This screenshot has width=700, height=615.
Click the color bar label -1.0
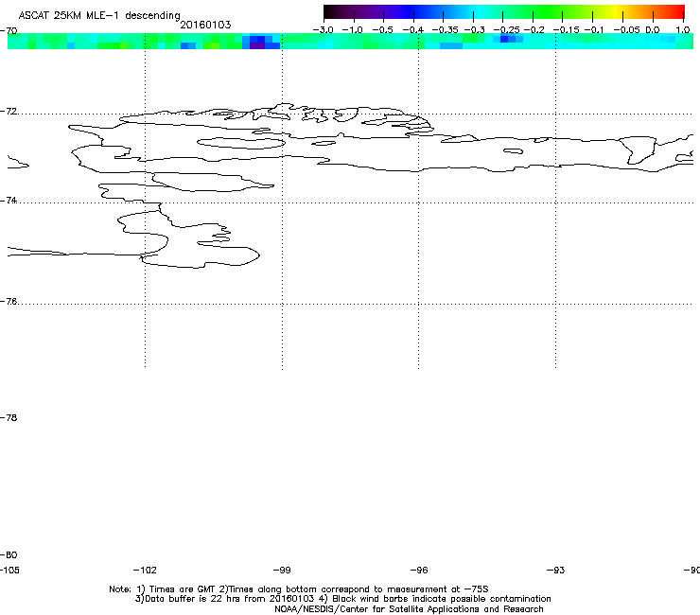352,30
